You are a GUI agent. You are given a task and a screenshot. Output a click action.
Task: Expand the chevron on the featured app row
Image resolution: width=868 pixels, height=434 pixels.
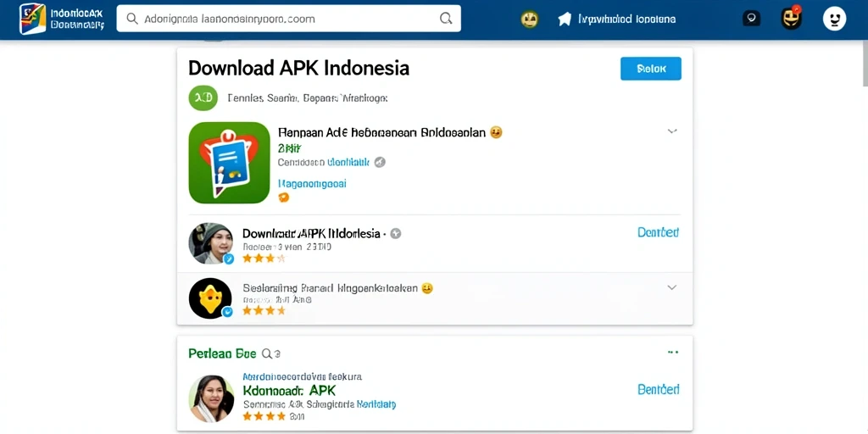[x=672, y=131]
